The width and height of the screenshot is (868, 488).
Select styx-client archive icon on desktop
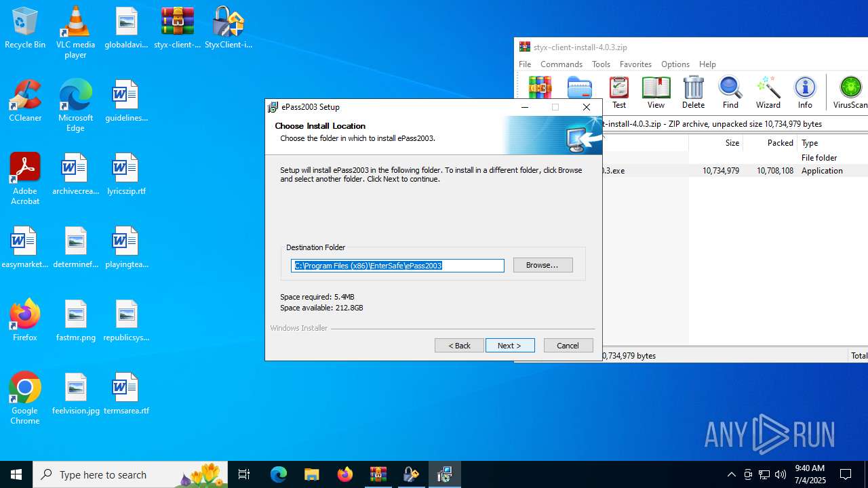pyautogui.click(x=178, y=28)
